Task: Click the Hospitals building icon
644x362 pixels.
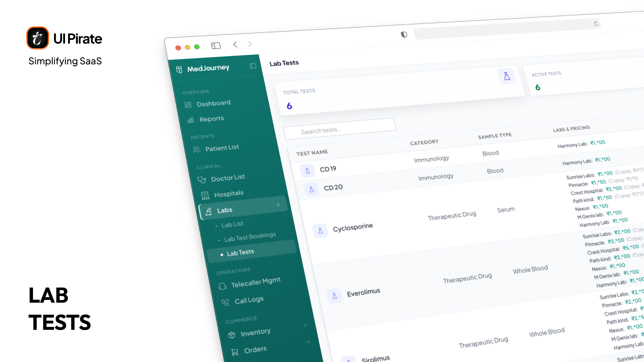Action: point(205,195)
